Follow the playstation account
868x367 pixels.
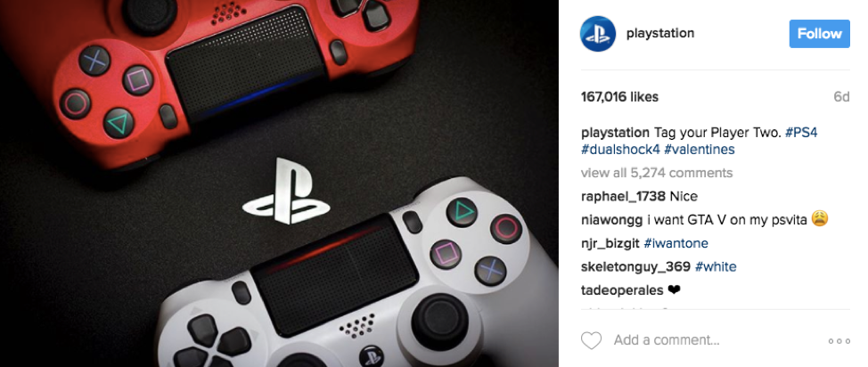819,34
